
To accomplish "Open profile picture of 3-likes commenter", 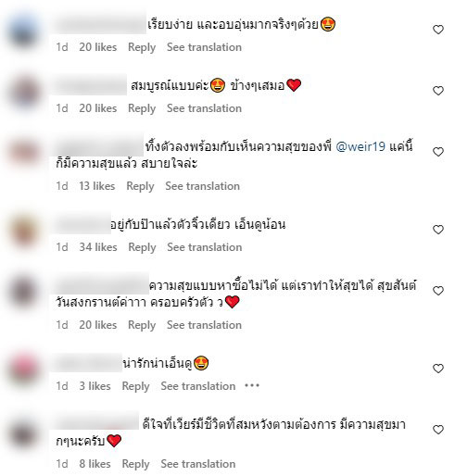I will click(25, 369).
